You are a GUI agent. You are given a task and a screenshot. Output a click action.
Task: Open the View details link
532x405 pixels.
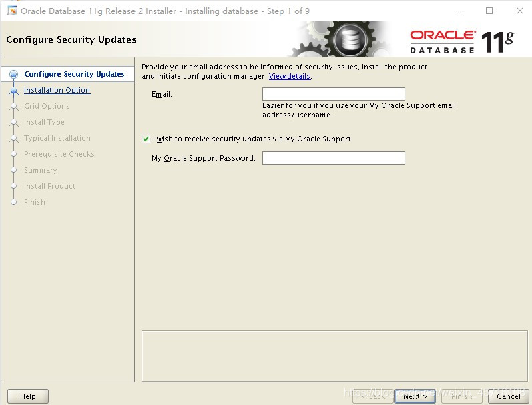pyautogui.click(x=290, y=76)
